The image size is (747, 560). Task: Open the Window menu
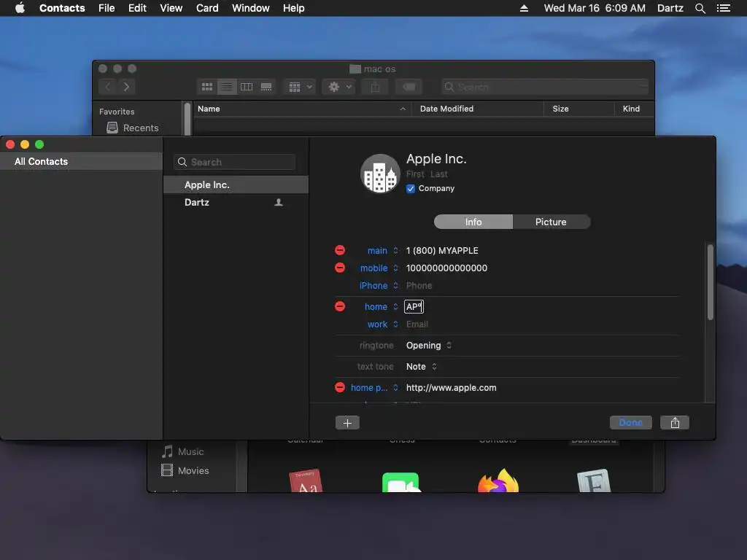[251, 8]
